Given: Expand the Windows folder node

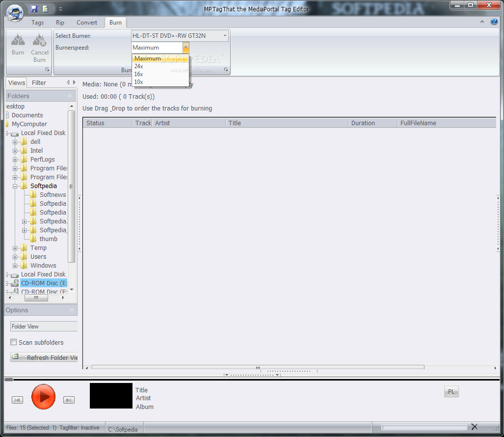Looking at the screenshot, I should click(x=15, y=266).
